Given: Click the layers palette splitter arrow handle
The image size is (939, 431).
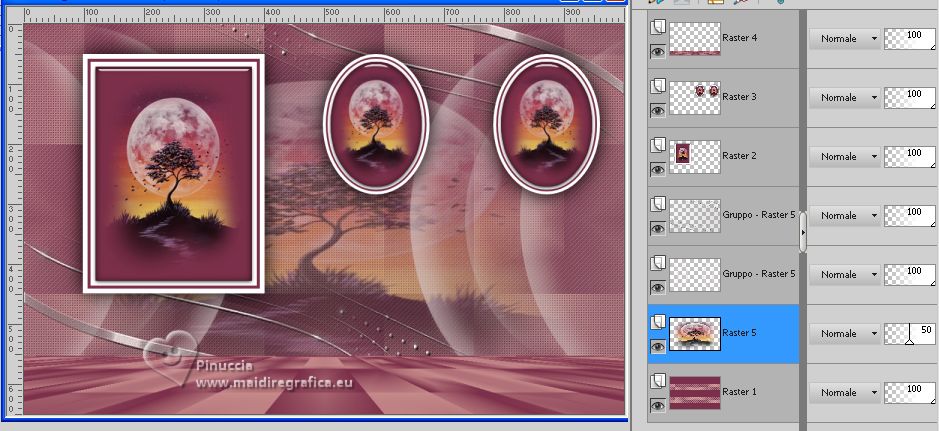Looking at the screenshot, I should point(803,232).
